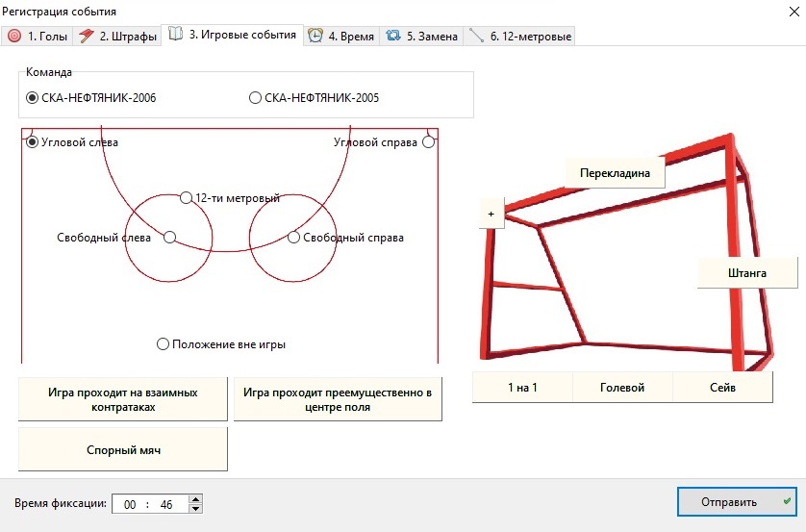Choose the Угловой справа option
The width and height of the screenshot is (806, 532).
pyautogui.click(x=384, y=142)
